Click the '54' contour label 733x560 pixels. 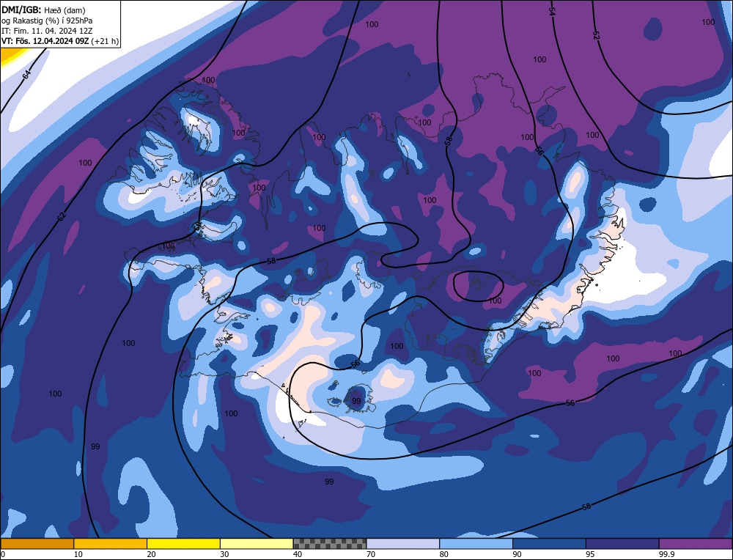coord(553,12)
